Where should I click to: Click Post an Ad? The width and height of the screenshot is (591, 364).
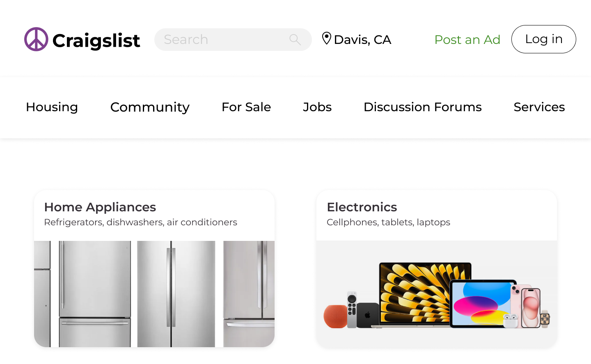(x=467, y=40)
